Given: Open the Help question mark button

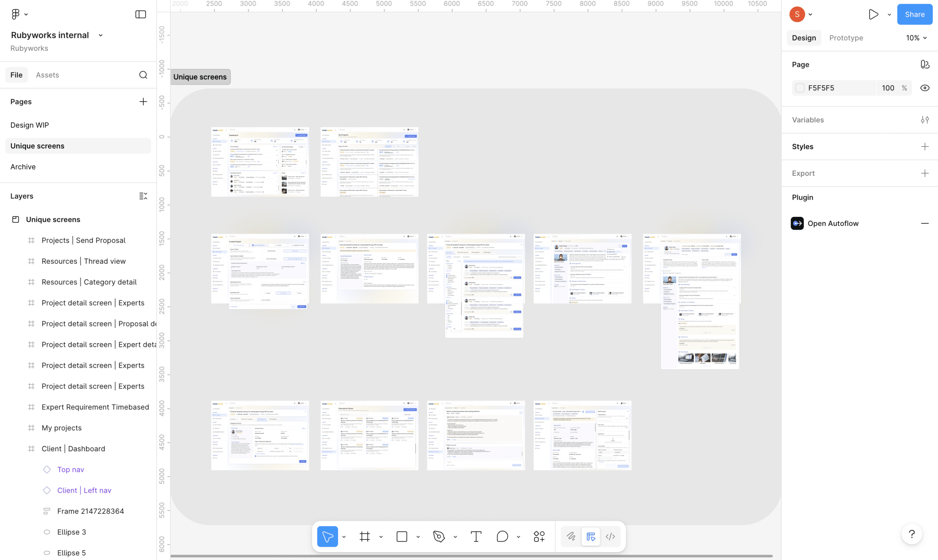Looking at the screenshot, I should pyautogui.click(x=912, y=534).
